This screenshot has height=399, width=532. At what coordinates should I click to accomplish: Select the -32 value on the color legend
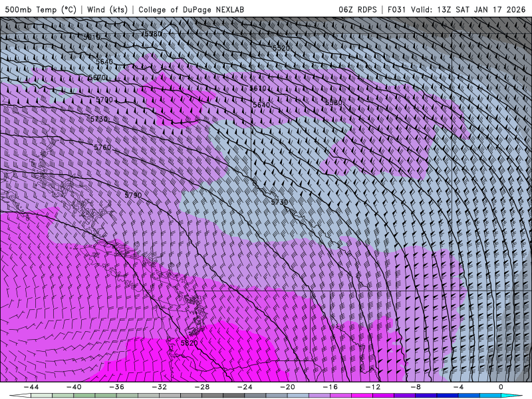click(x=159, y=387)
